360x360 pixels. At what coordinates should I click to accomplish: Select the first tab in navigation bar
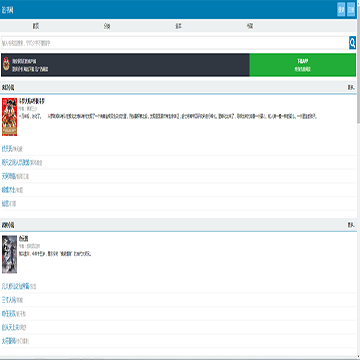(x=36, y=26)
